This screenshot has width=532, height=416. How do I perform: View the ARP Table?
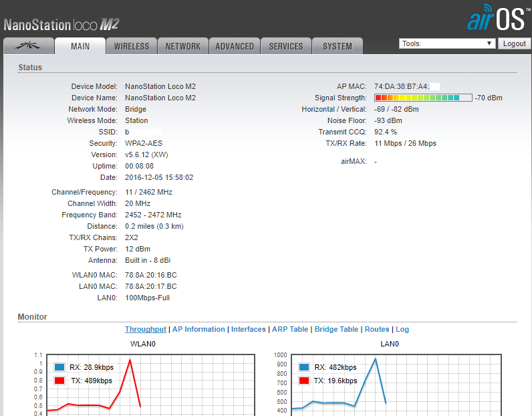(290, 329)
